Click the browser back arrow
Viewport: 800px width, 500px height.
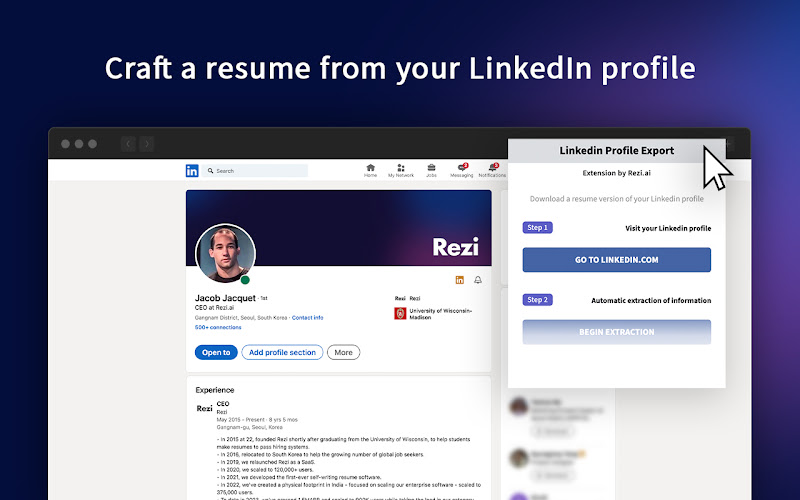tap(128, 144)
